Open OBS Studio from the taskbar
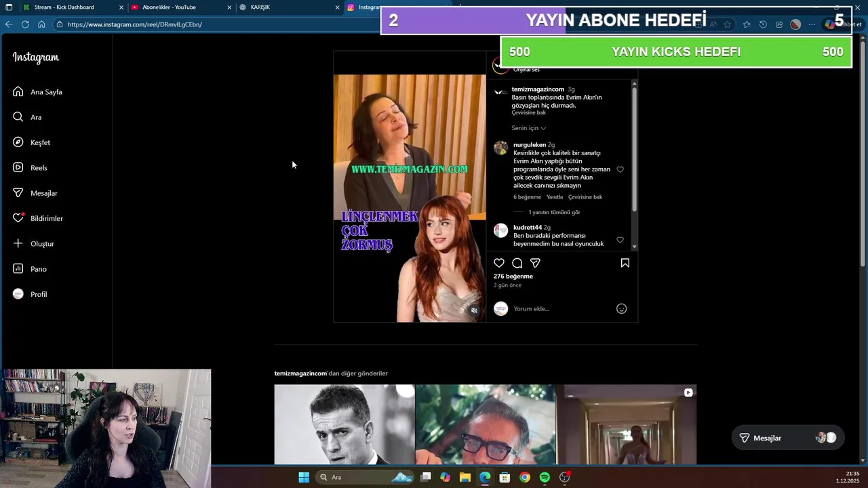The image size is (868, 488). point(565,477)
